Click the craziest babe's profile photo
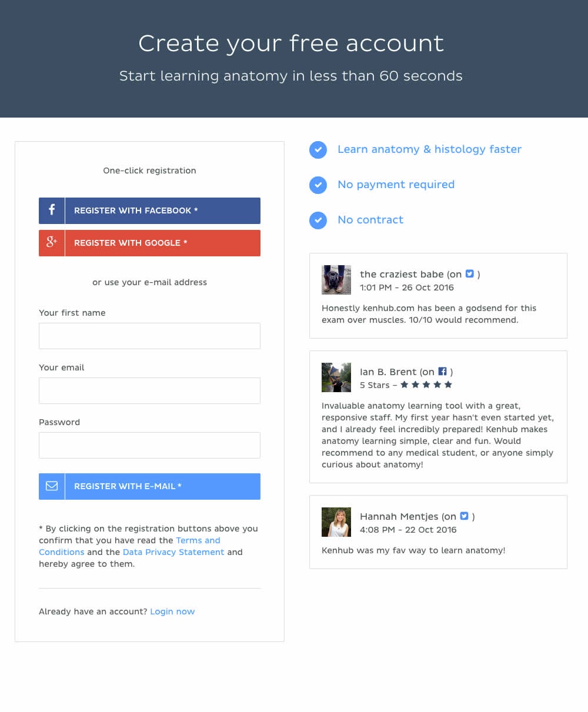The height and width of the screenshot is (712, 588). (x=336, y=280)
